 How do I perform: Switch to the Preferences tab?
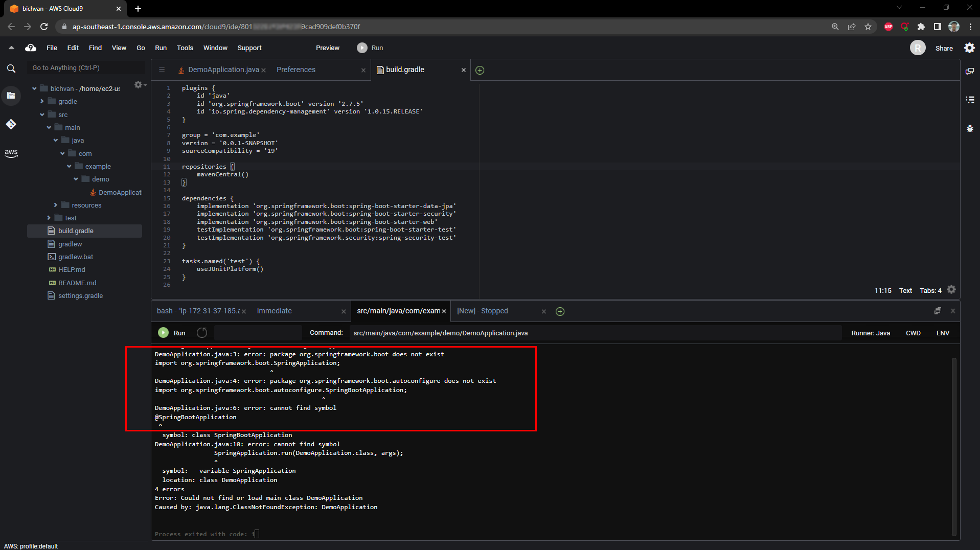click(x=296, y=70)
